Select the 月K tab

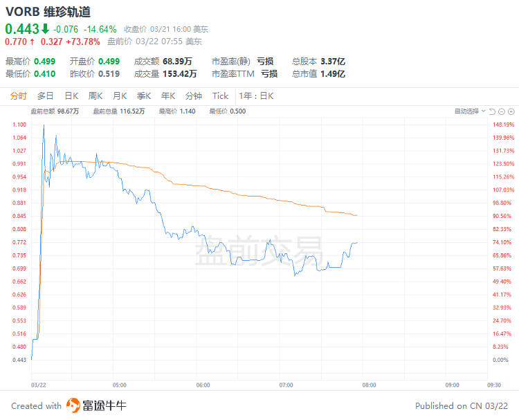point(120,96)
